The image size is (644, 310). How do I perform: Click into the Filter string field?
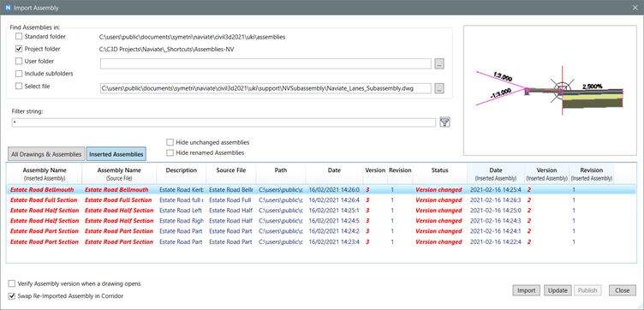click(224, 122)
